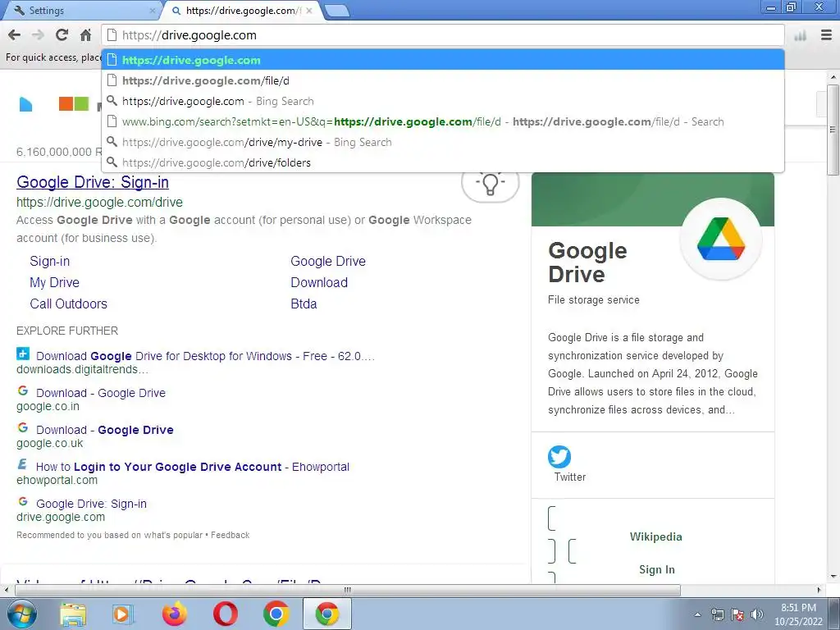Select the https://drive.google.com tab
This screenshot has height=630, width=840.
[241, 10]
